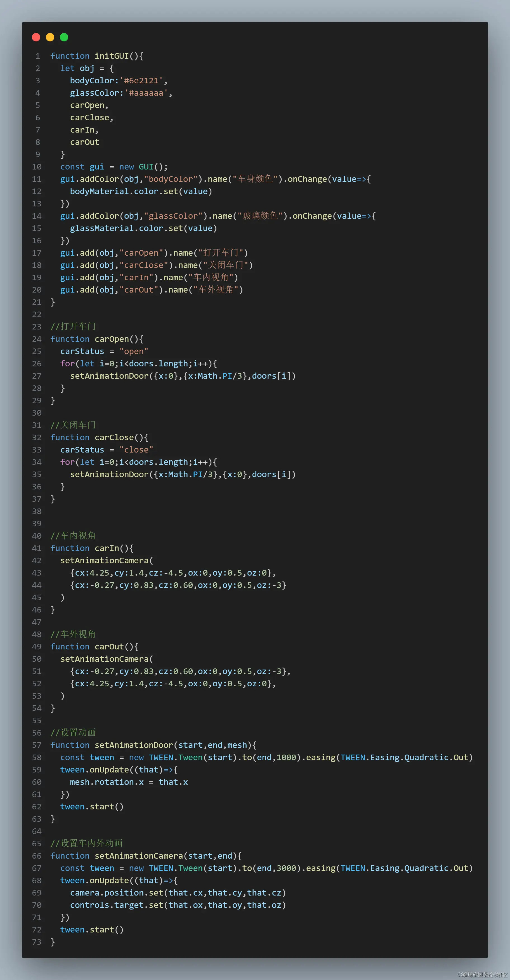Image resolution: width=510 pixels, height=980 pixels.
Task: Click 'function setAnimationCamera(start,end){'
Action: 146,856
